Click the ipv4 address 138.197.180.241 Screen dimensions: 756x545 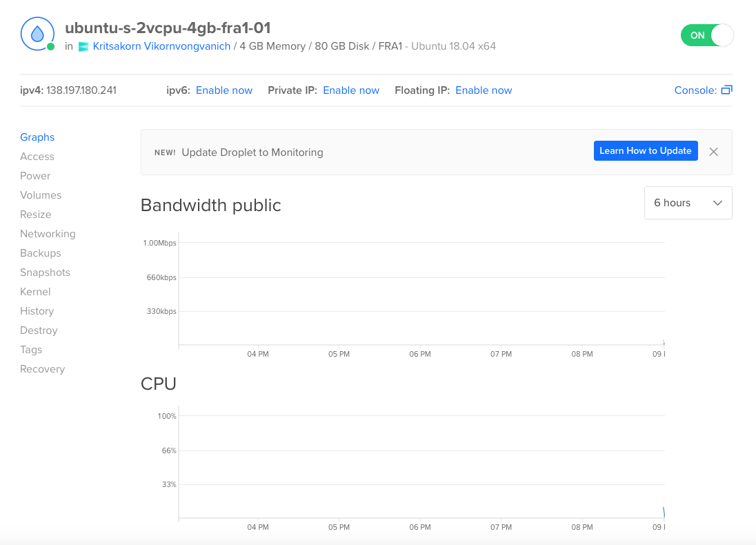pos(81,90)
